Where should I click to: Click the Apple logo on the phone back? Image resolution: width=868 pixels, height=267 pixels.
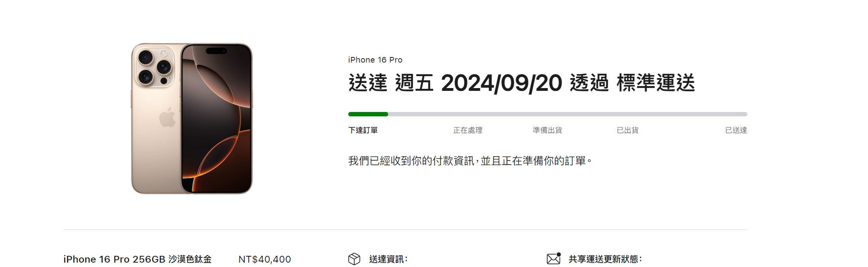point(167,117)
